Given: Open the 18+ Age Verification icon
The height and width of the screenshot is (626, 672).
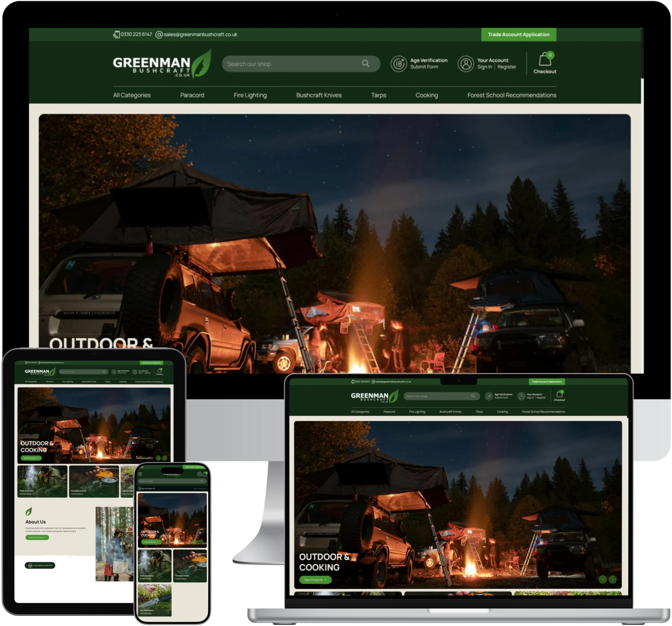Looking at the screenshot, I should [398, 64].
